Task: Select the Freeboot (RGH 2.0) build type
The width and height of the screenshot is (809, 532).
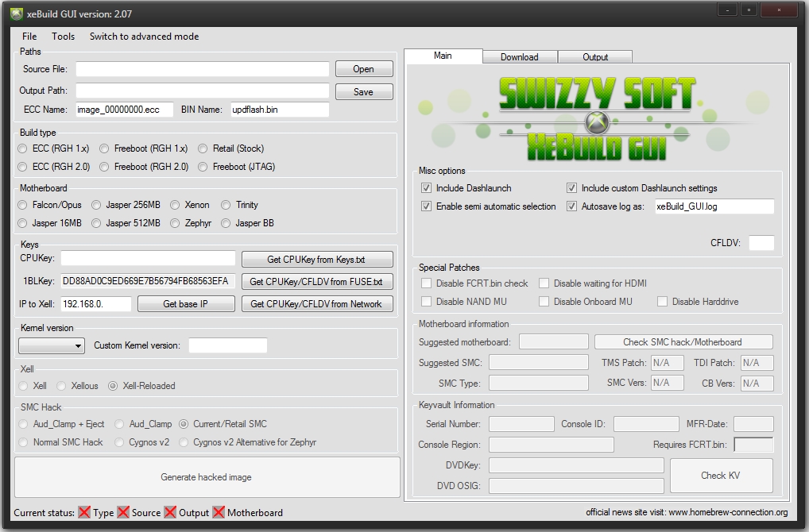Action: [x=106, y=167]
